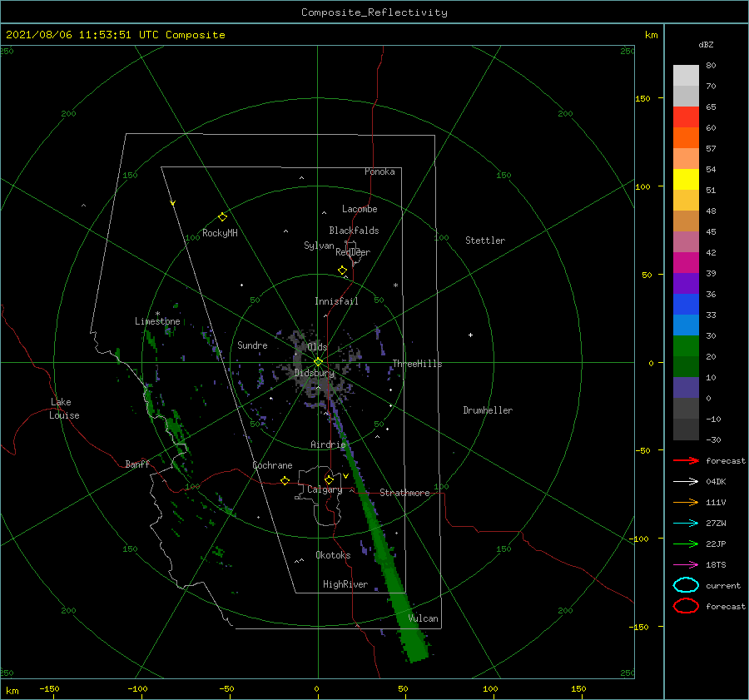Click the yellow diamond marker in Calgary
The width and height of the screenshot is (749, 700).
point(329,479)
